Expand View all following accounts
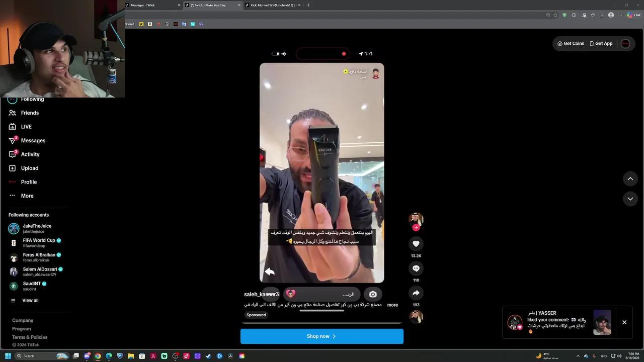 [x=30, y=301]
